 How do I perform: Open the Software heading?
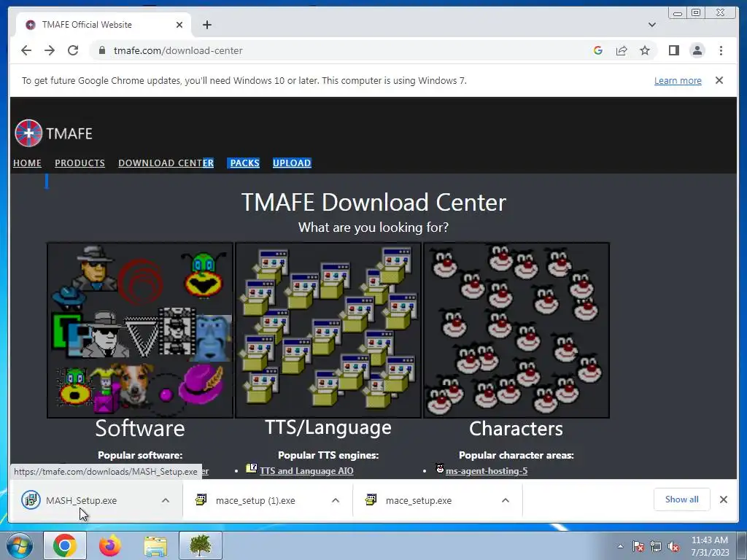tap(140, 428)
